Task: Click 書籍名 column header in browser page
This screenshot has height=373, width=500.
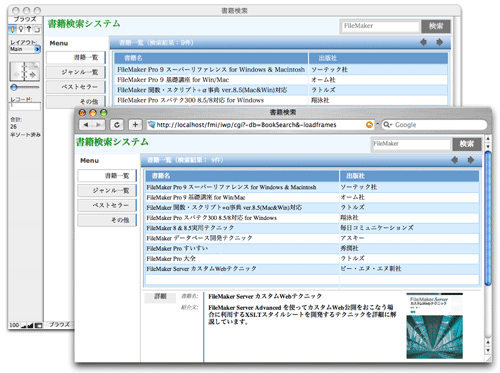Action: (242, 176)
